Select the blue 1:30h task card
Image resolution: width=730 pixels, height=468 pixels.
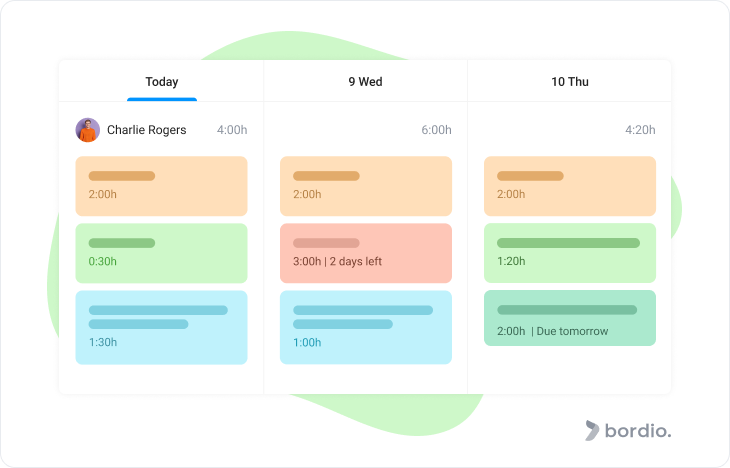pos(161,327)
